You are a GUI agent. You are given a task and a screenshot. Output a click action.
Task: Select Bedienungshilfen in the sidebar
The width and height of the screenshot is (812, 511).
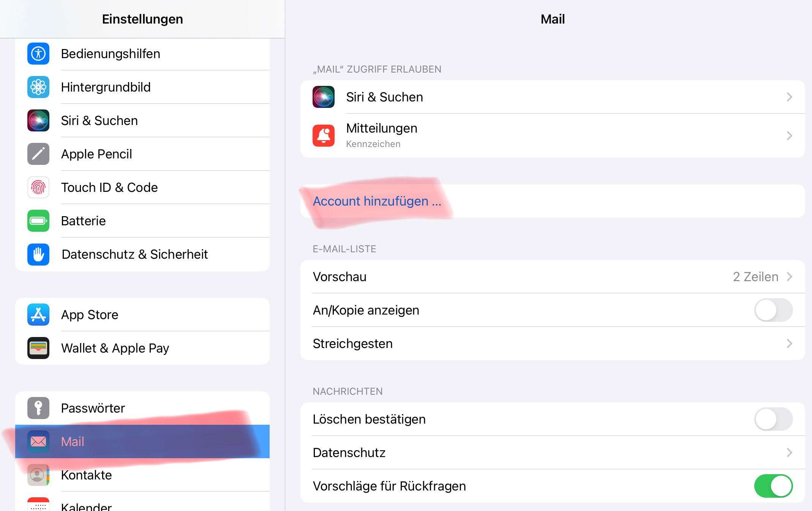click(x=142, y=54)
